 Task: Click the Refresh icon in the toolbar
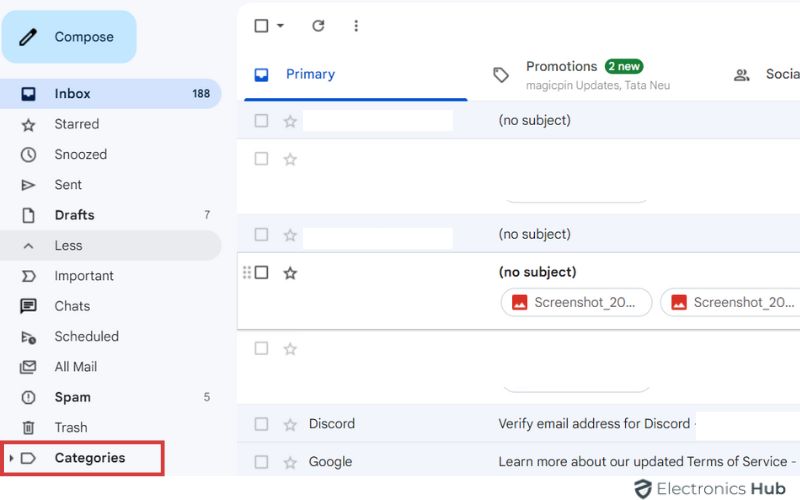tap(318, 26)
